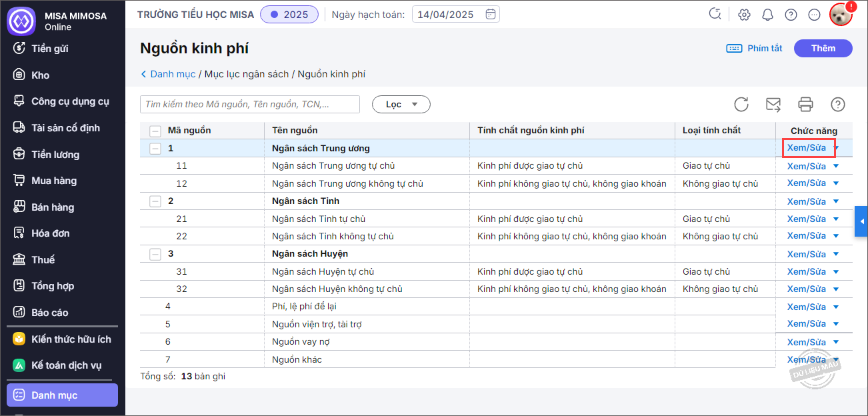Image resolution: width=868 pixels, height=416 pixels.
Task: Click the printer icon in table toolbar
Action: tap(805, 104)
